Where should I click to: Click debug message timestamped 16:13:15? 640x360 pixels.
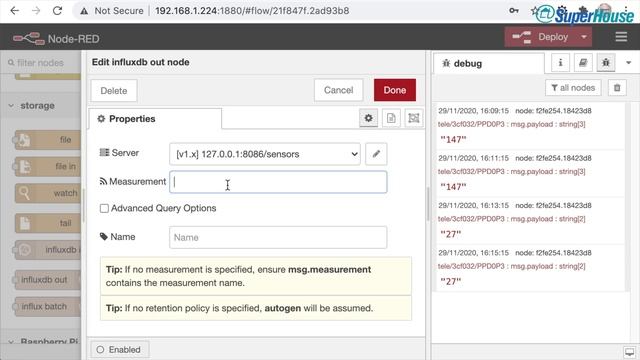(530, 220)
